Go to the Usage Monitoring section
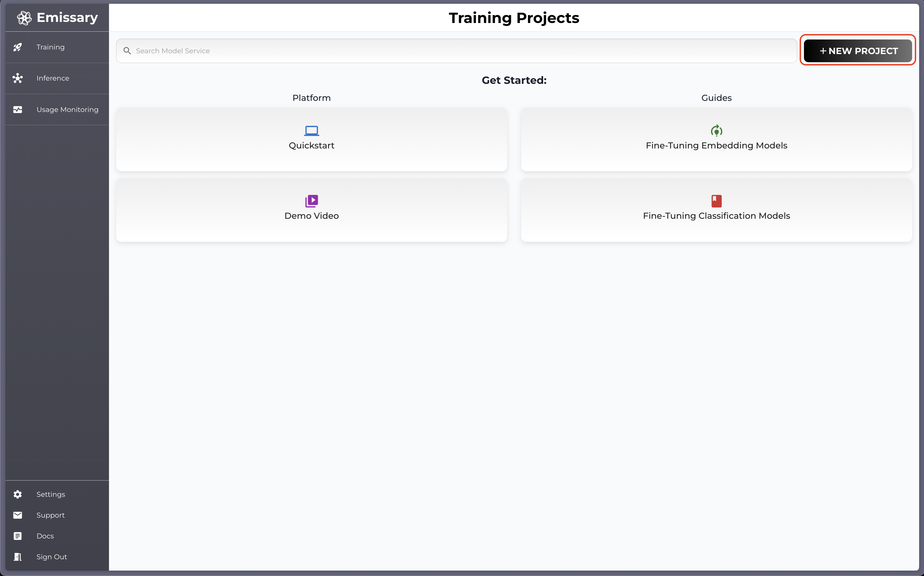Viewport: 924px width, 576px height. pos(67,110)
